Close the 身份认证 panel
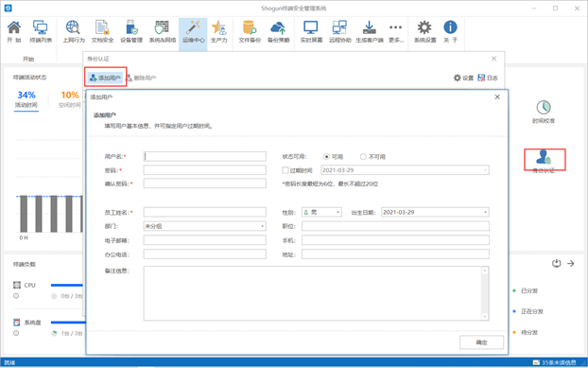Image resolution: width=588 pixels, height=368 pixels. tap(493, 59)
